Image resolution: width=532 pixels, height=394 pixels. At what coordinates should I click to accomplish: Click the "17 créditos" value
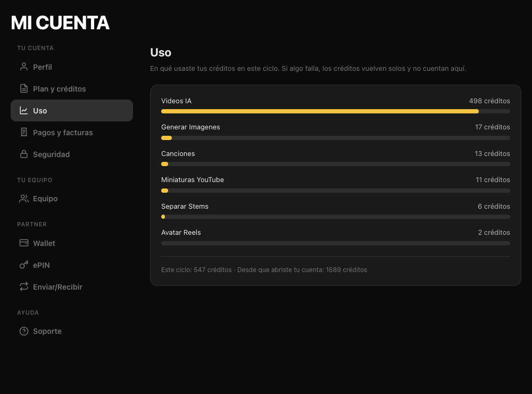pyautogui.click(x=492, y=127)
